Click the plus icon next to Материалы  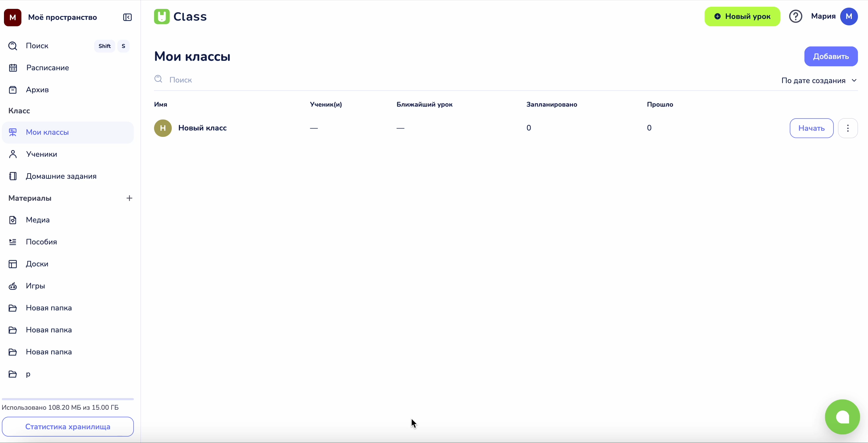[129, 198]
